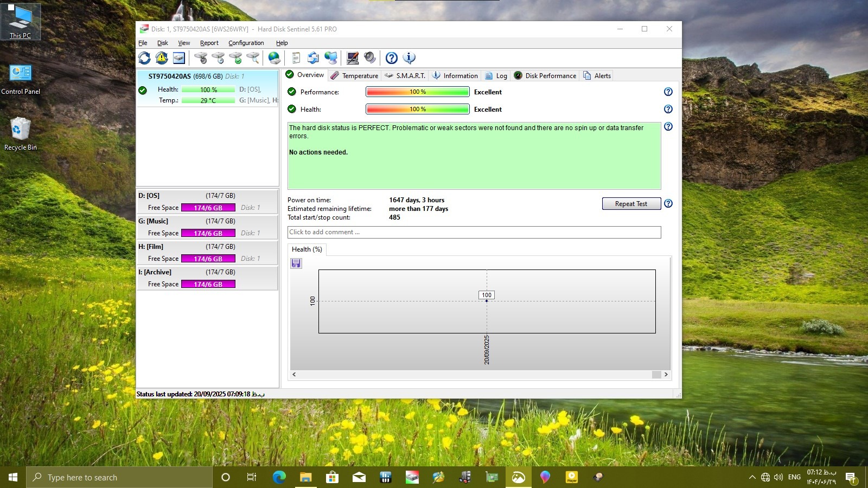Open the globe with disk toolbar icon

[x=275, y=58]
